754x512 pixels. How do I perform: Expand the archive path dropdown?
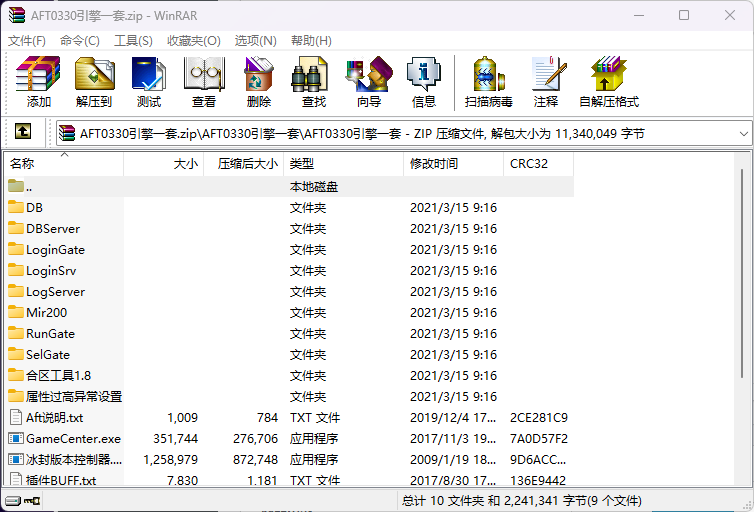point(743,132)
